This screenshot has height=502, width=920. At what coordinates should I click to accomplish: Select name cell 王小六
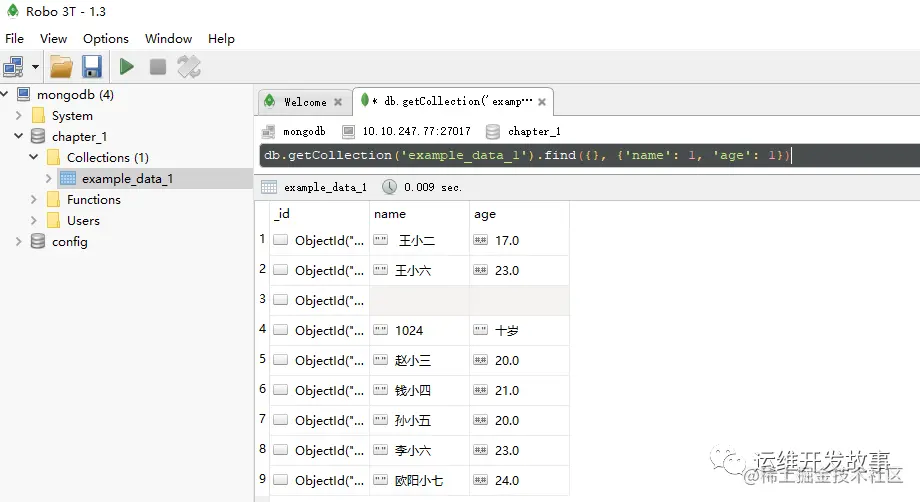tap(420, 270)
